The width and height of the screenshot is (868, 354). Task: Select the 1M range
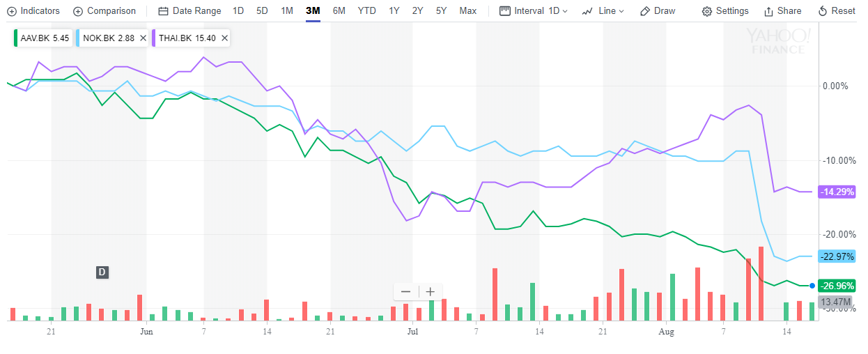pos(287,11)
